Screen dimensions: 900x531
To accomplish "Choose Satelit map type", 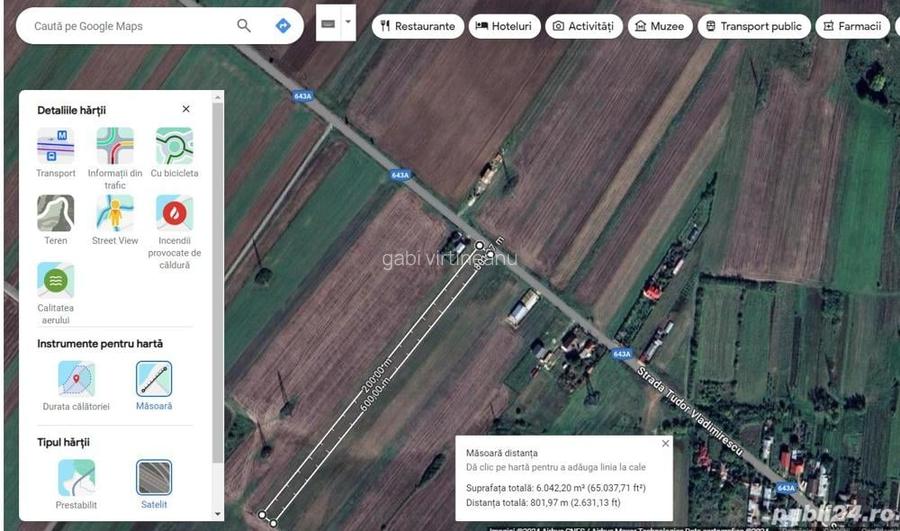I will coord(154,485).
